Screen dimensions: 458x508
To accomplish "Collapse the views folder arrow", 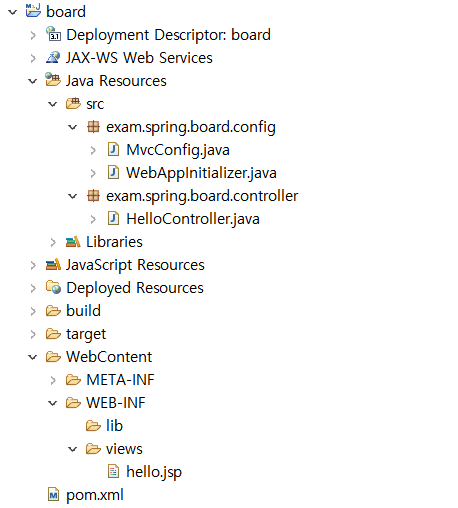I will pos(73,449).
